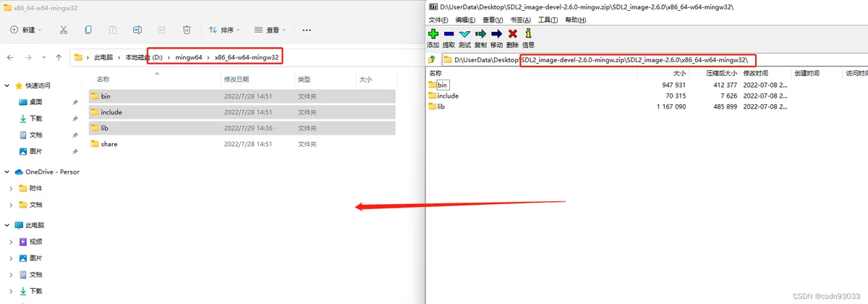
Task: Click the 视频 (Videos) item under 此电脑
Action: pos(35,242)
